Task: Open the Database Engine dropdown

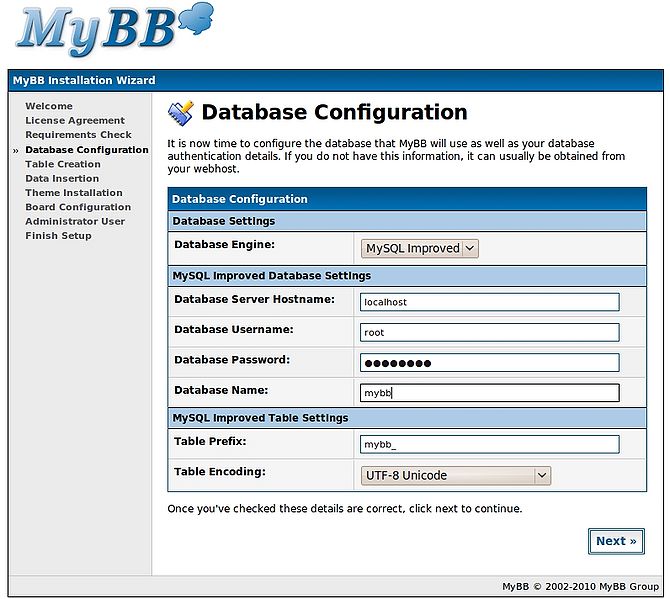Action: 420,248
